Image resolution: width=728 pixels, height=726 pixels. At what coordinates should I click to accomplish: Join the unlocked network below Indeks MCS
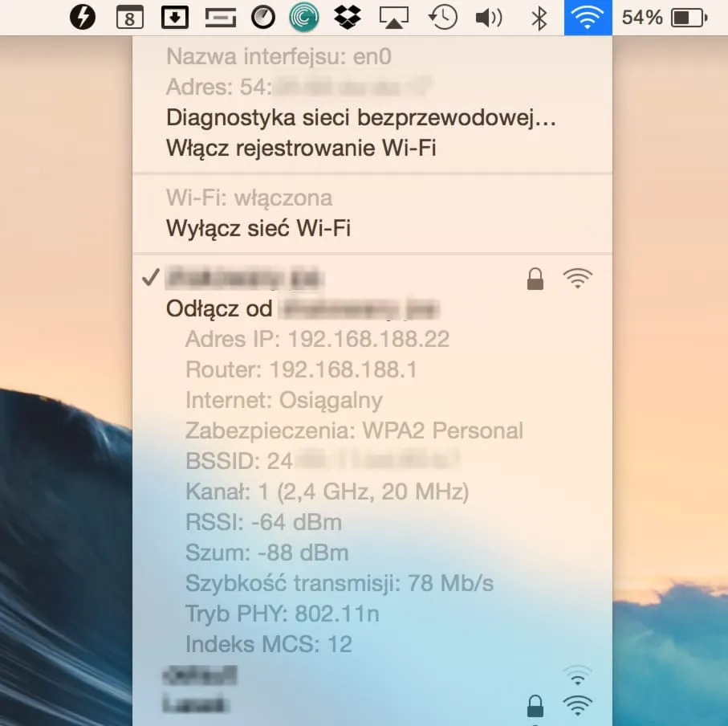[x=372, y=675]
